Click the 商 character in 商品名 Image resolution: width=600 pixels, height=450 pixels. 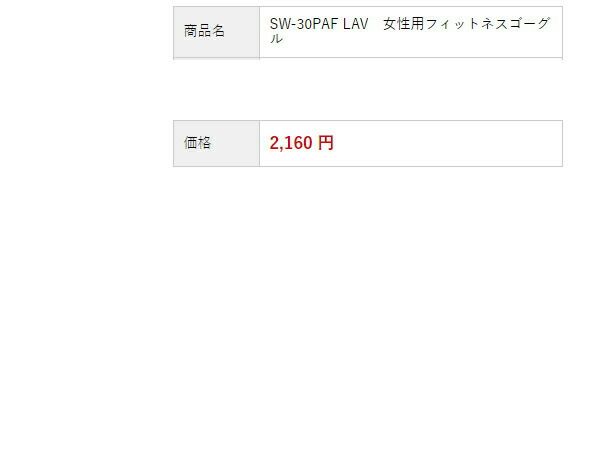click(190, 31)
